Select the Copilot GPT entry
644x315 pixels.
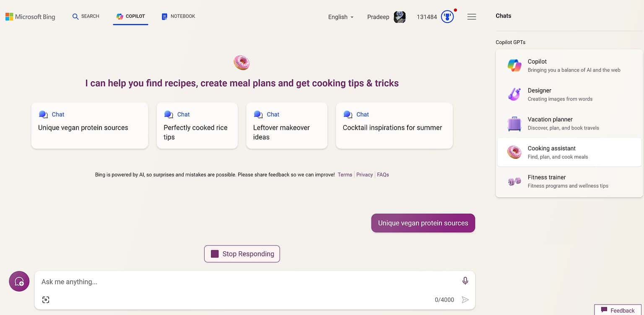pos(569,65)
